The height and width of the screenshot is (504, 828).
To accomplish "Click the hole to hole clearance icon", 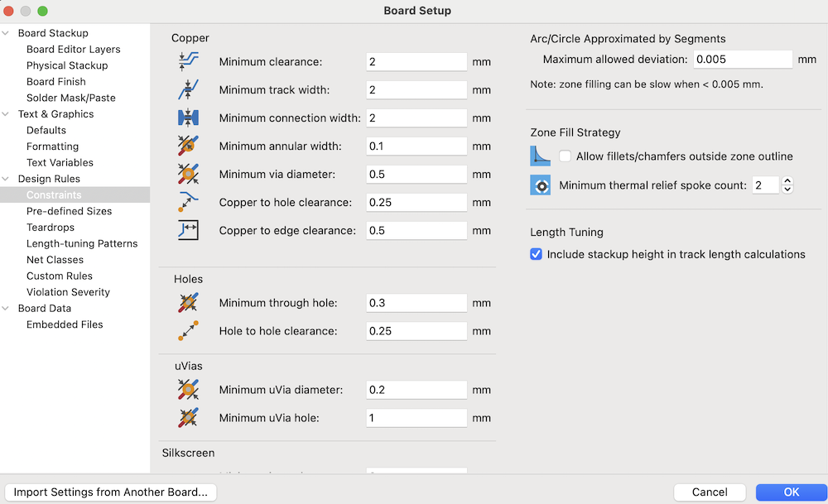I will click(x=188, y=331).
